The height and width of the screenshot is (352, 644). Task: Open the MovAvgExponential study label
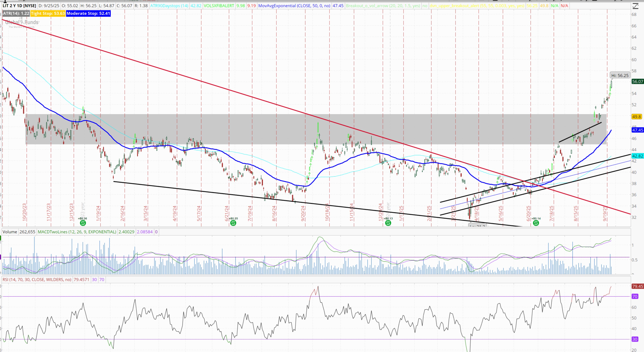[x=294, y=5]
